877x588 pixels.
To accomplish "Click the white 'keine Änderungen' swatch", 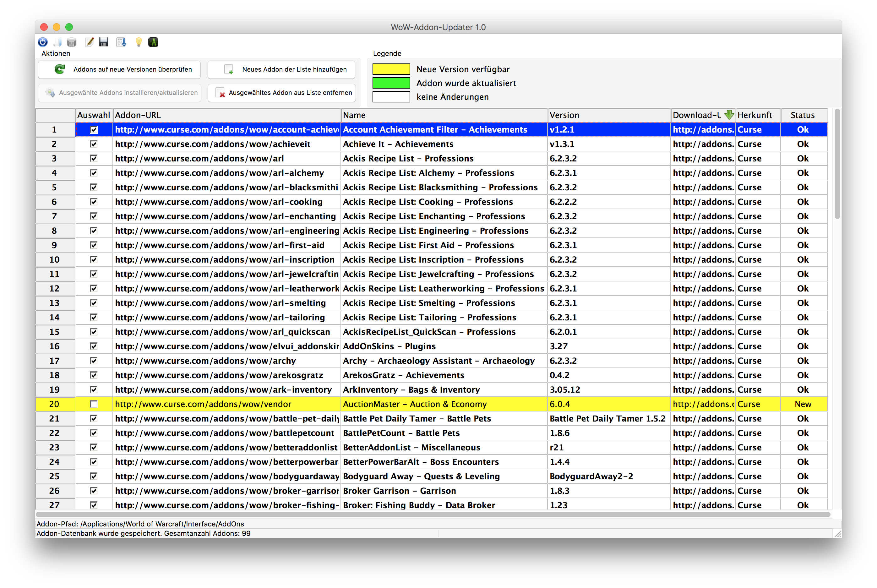I will [391, 97].
